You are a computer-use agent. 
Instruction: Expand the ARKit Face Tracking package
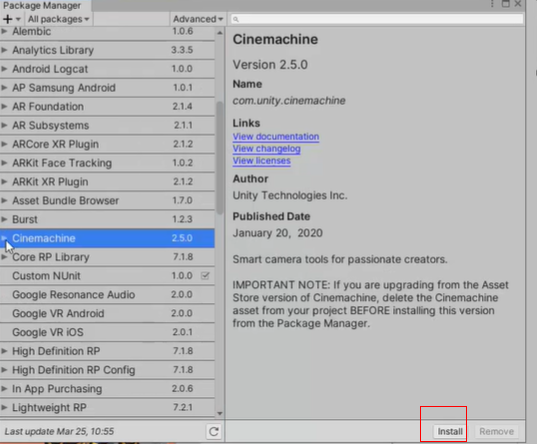pyautogui.click(x=4, y=163)
